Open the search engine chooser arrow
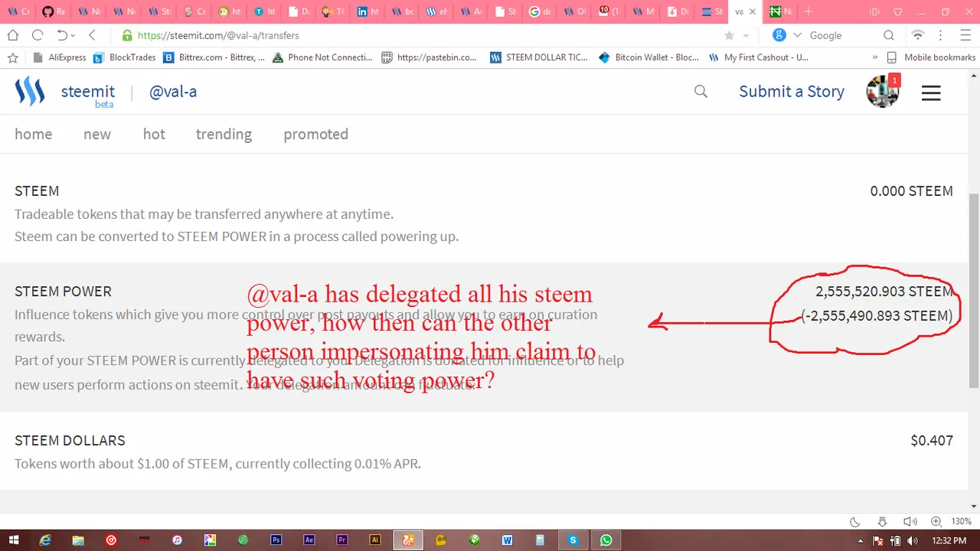The width and height of the screenshot is (980, 551). [797, 35]
